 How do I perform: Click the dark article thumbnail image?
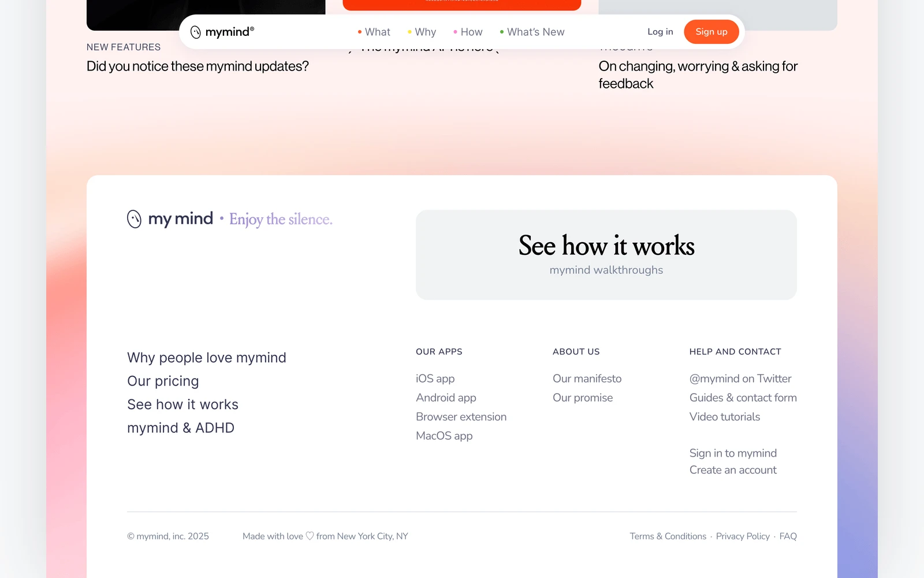click(206, 15)
